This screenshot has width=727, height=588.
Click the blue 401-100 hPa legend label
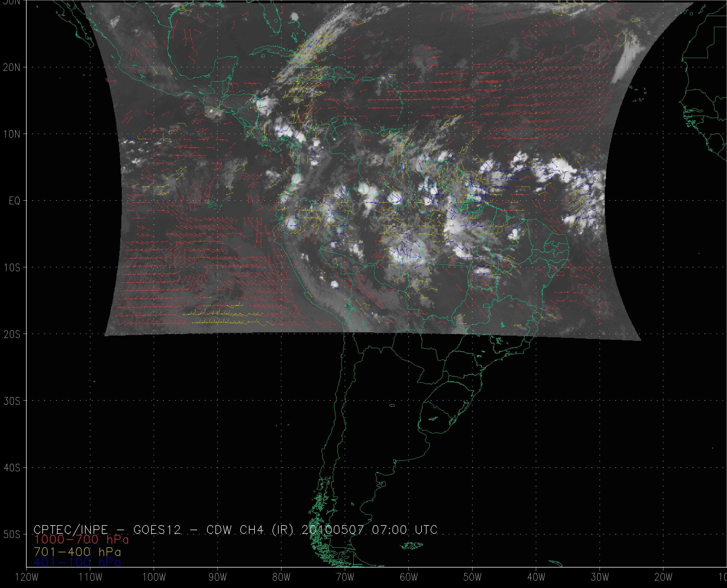pyautogui.click(x=77, y=562)
